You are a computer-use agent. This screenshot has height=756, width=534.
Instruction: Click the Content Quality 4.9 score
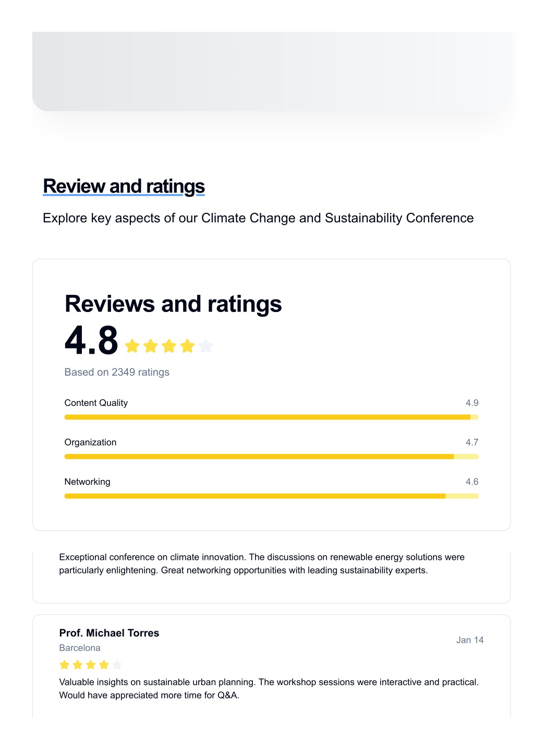point(472,403)
